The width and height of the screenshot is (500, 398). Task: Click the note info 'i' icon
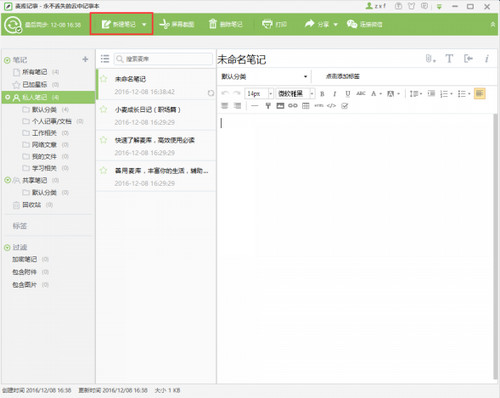coord(487,59)
